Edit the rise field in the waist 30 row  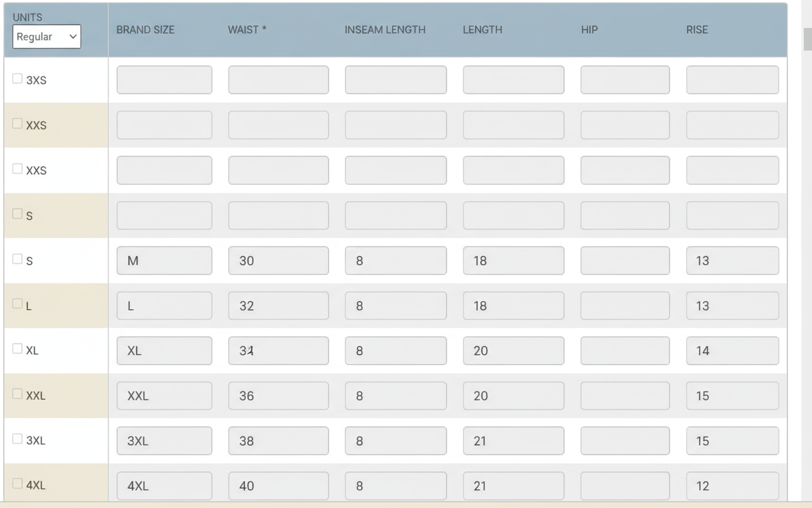[733, 260]
